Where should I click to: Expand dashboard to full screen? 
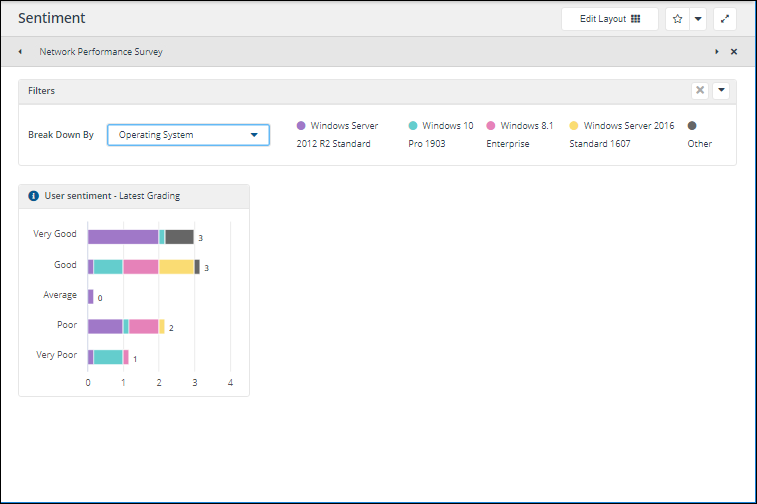click(x=725, y=19)
